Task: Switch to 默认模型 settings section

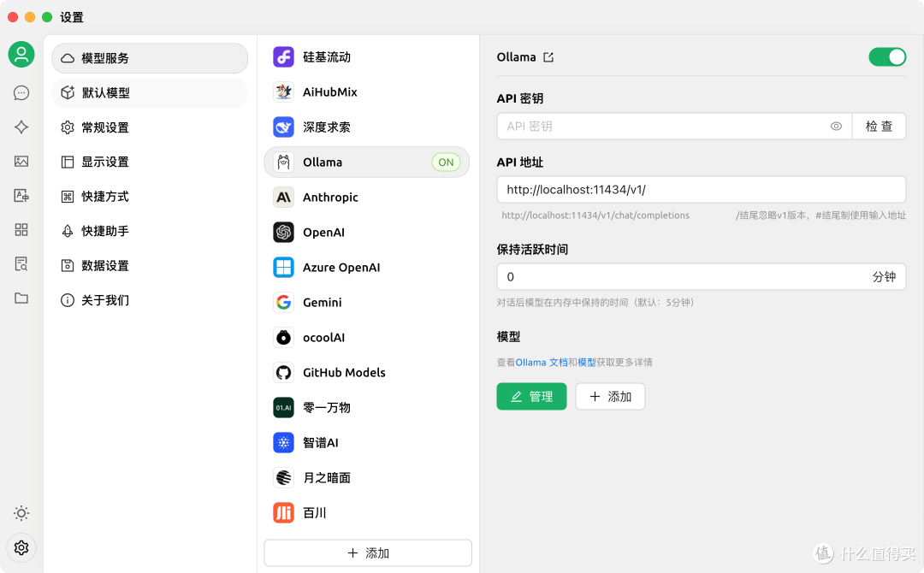Action: 150,93
